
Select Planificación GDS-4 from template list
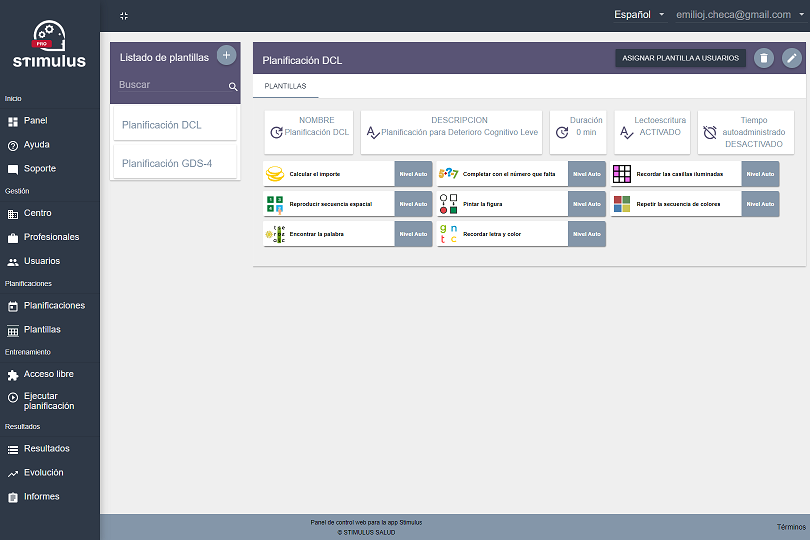[167, 163]
